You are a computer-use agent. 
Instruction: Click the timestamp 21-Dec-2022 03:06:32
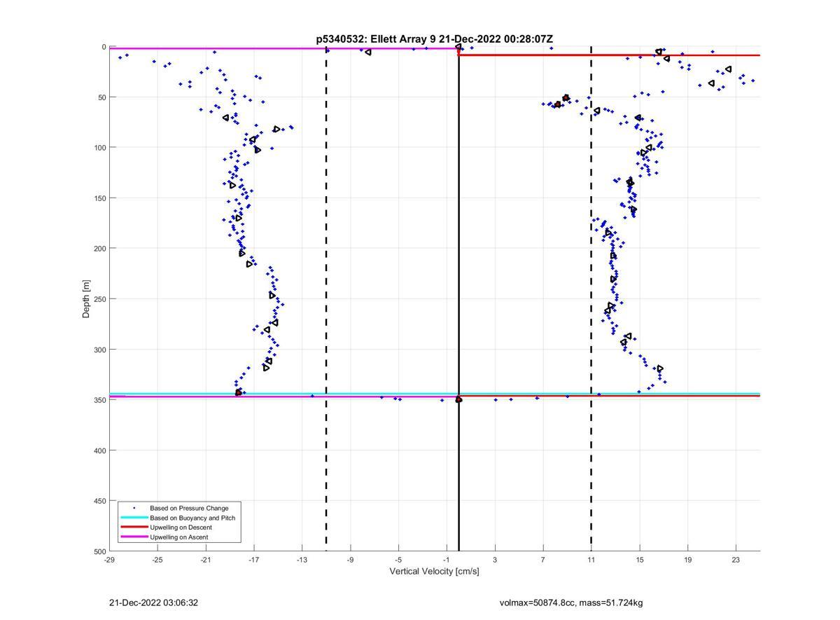[153, 602]
